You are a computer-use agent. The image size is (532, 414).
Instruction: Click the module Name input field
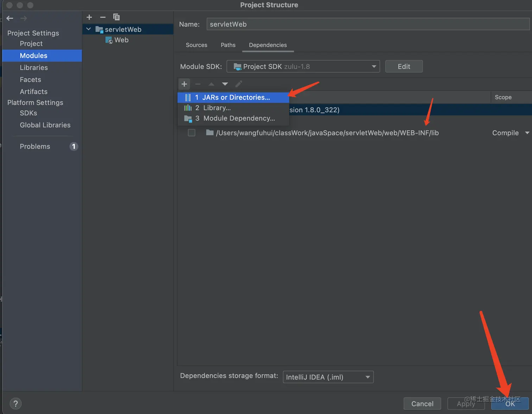(x=368, y=24)
